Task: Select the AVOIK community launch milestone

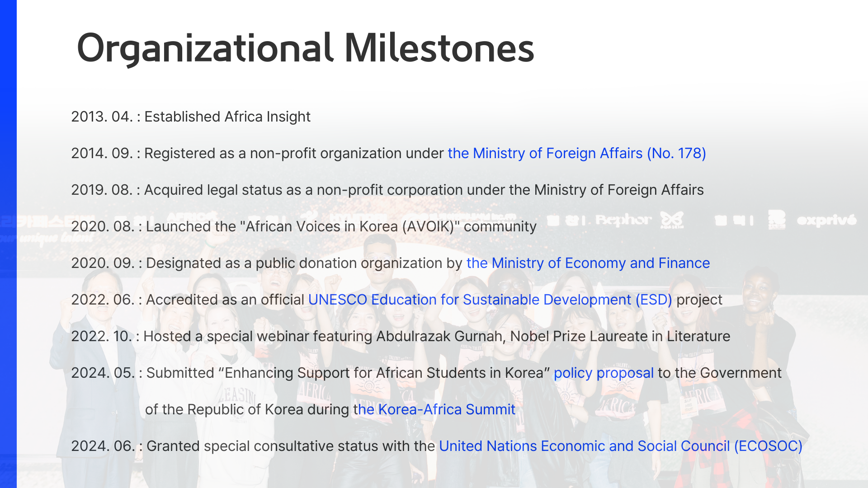Action: pos(304,227)
